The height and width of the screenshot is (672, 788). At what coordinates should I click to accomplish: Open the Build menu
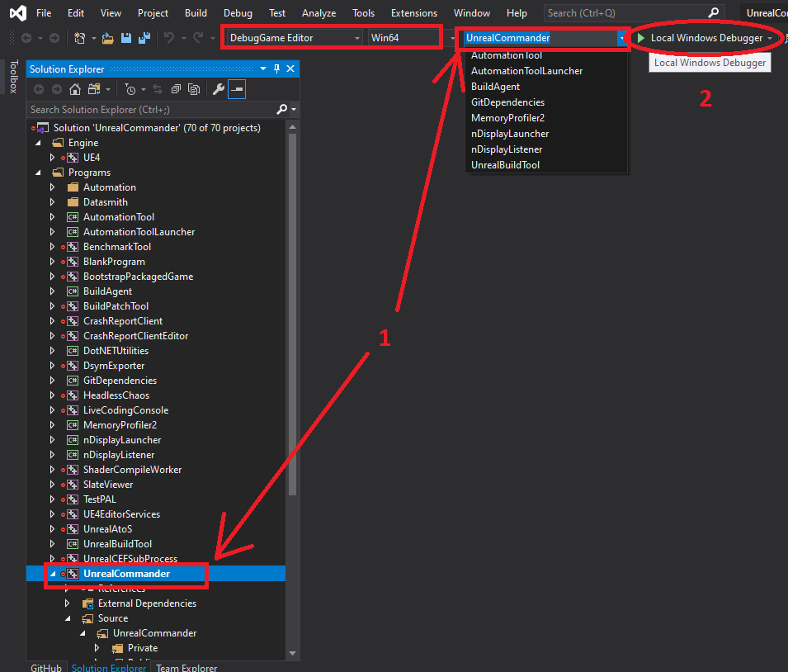[x=196, y=13]
